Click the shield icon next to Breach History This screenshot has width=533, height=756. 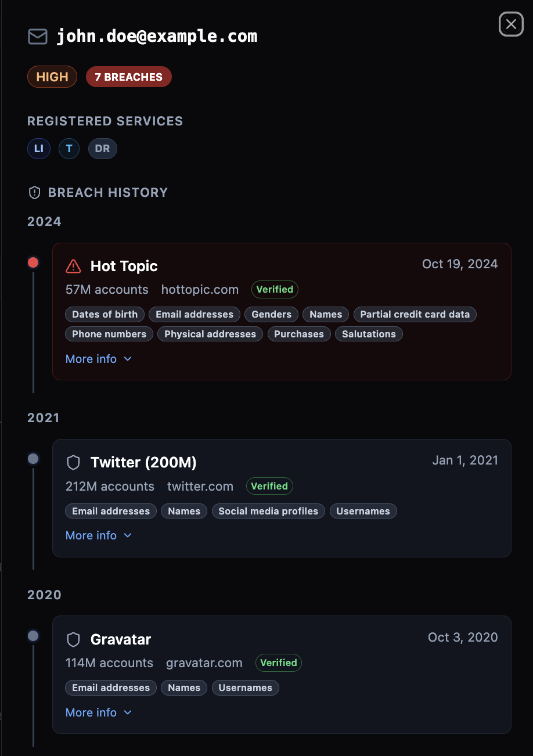[35, 193]
